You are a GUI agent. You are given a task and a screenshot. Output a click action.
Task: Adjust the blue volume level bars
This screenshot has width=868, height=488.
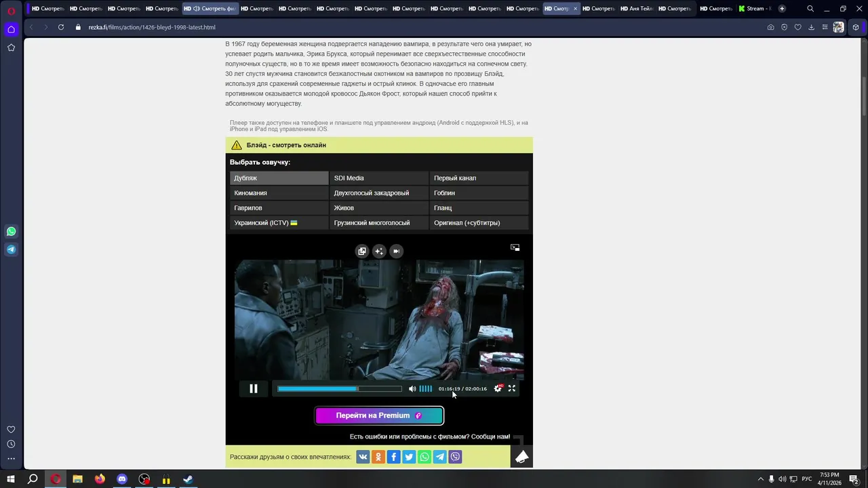tap(425, 388)
